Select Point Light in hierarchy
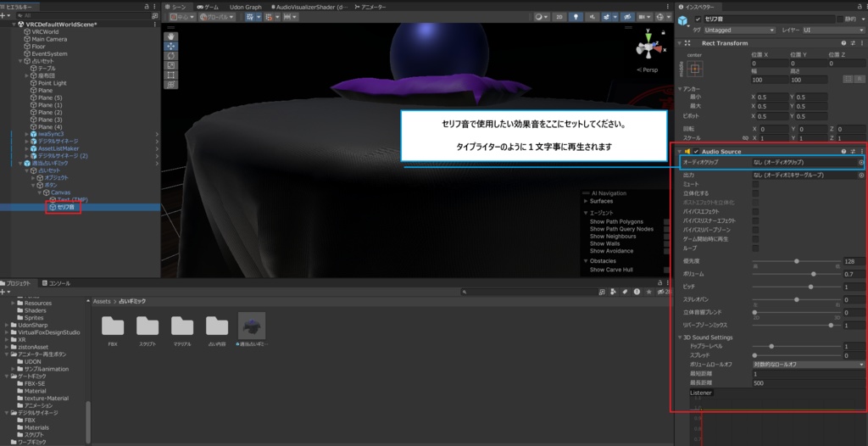 (52, 83)
